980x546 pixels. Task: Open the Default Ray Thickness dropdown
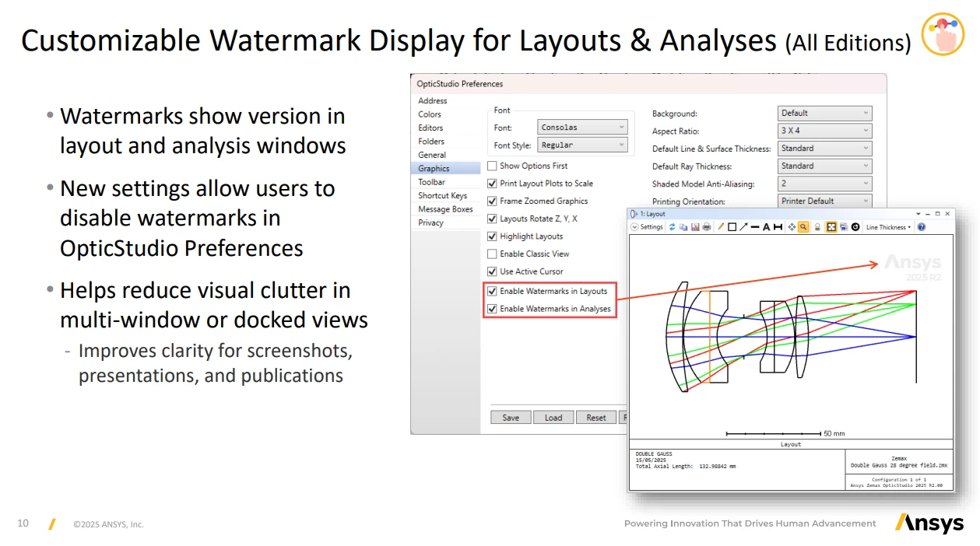tap(825, 166)
